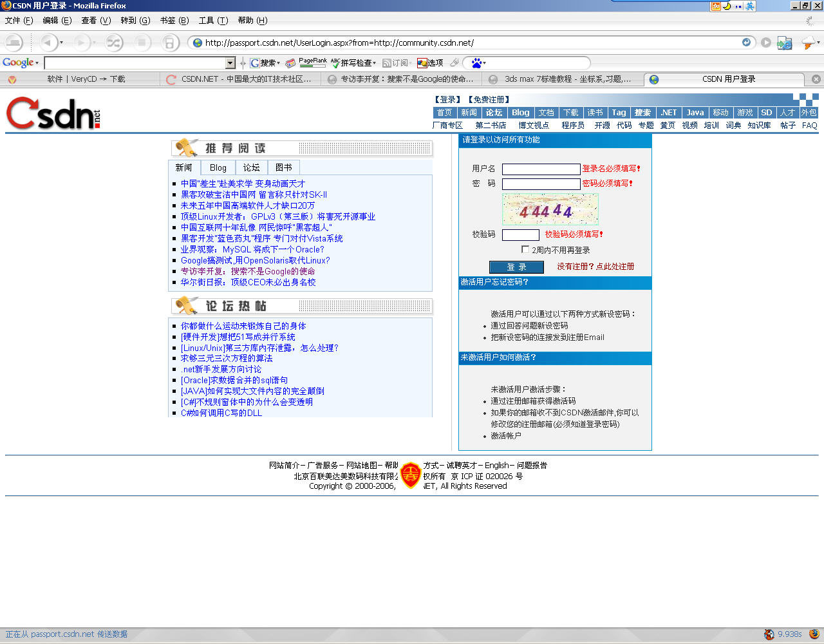Select the 论坛 tab in 推荐阅读

coord(251,167)
